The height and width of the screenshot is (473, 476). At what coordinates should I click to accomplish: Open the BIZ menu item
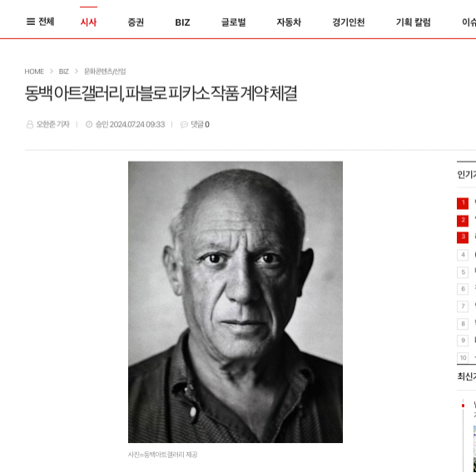coord(182,22)
